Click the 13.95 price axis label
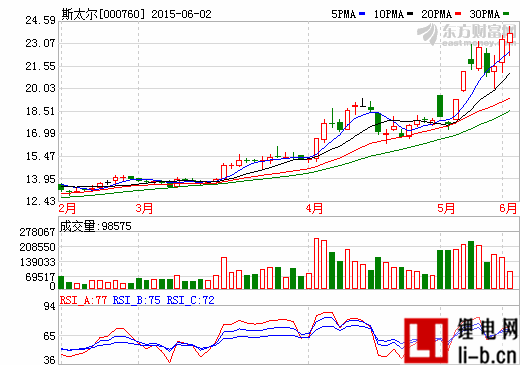Viewport: 520px width, 365px height. tap(41, 179)
